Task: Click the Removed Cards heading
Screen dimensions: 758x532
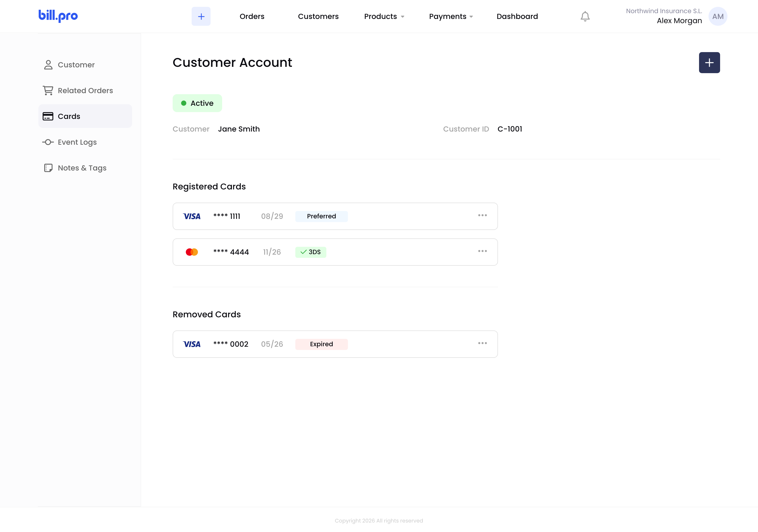Action: (x=207, y=314)
